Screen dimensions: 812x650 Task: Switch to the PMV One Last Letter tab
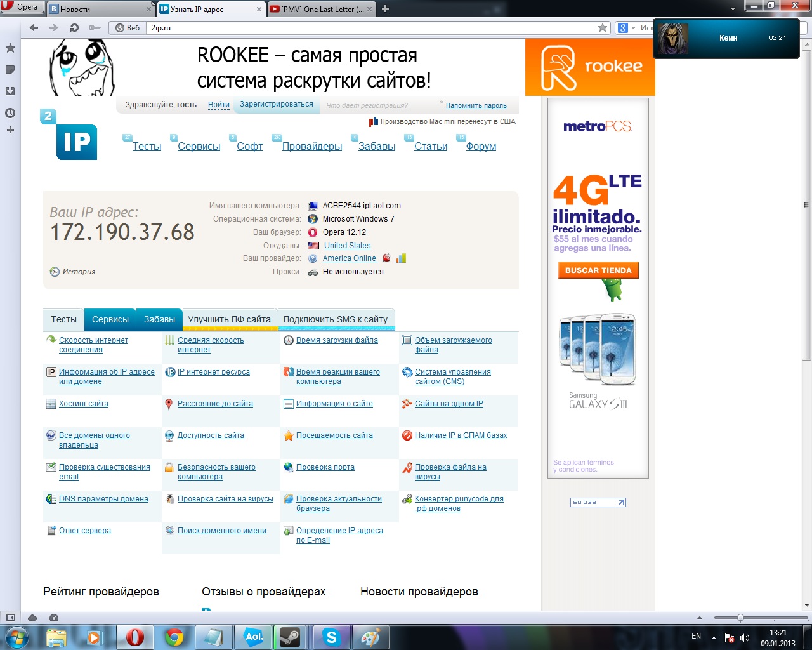pyautogui.click(x=322, y=9)
